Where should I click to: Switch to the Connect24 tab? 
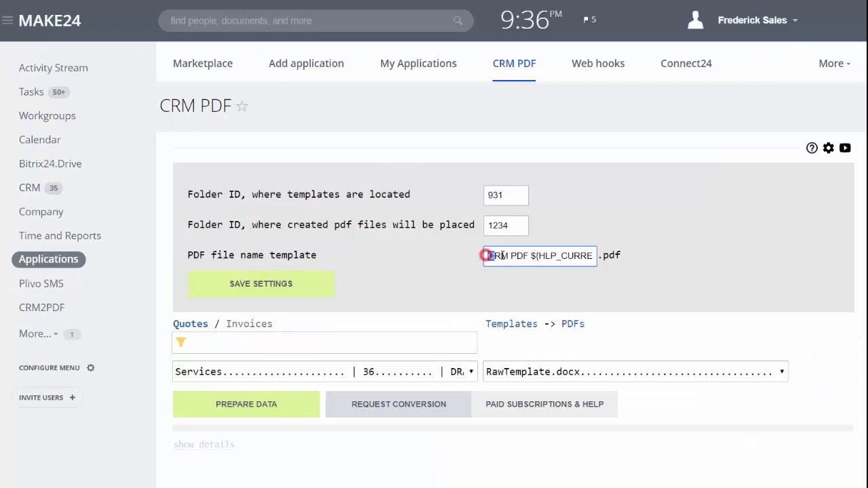click(686, 63)
